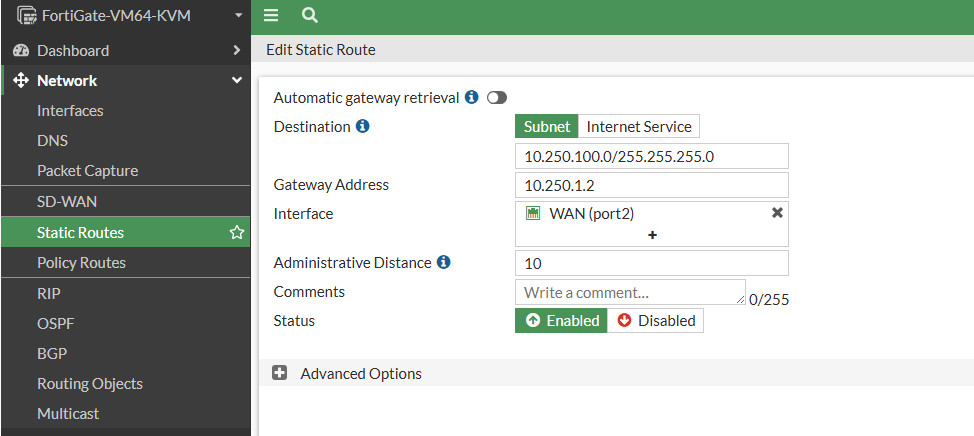The image size is (974, 436).
Task: Remove WAN (port2) with the X icon
Action: click(x=776, y=213)
